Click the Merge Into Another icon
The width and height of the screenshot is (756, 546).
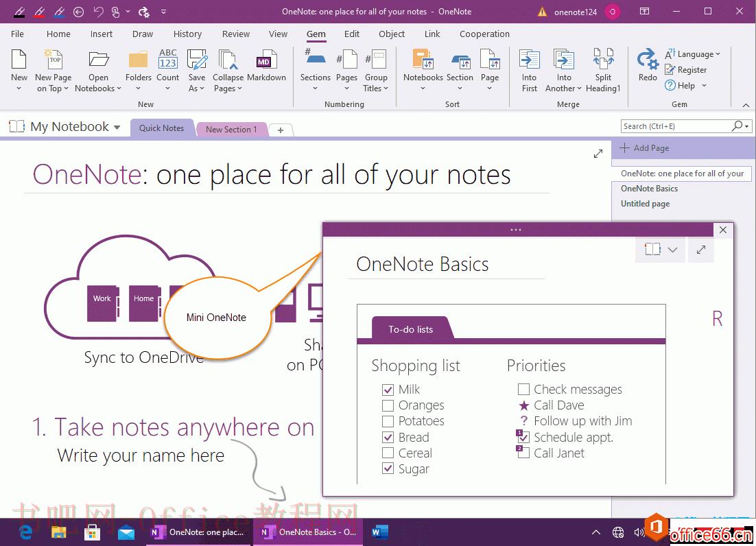coord(563,59)
